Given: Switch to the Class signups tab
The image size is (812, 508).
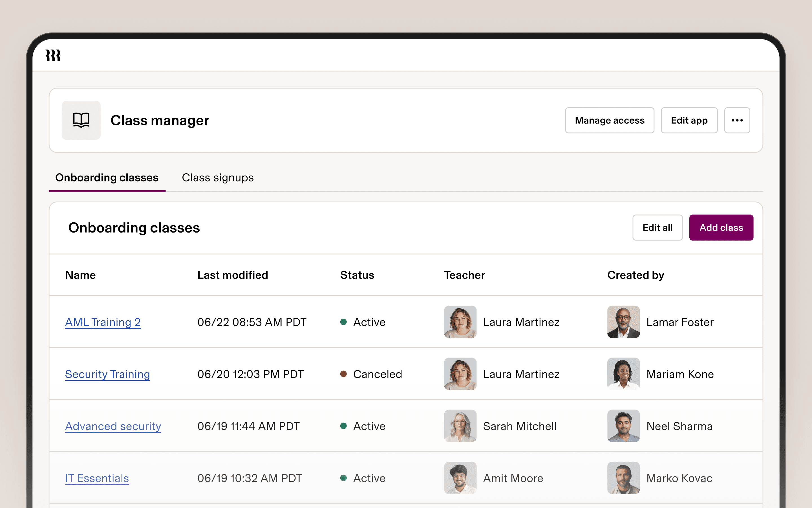Looking at the screenshot, I should tap(218, 178).
